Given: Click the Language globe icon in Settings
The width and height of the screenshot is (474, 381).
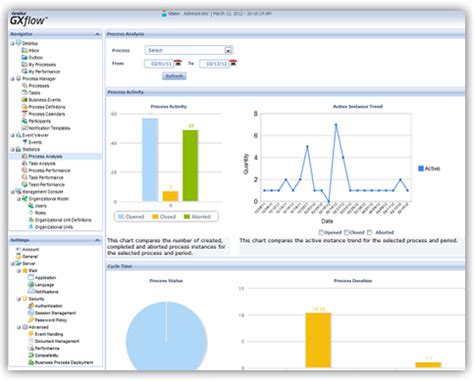Looking at the screenshot, I should coord(31,285).
